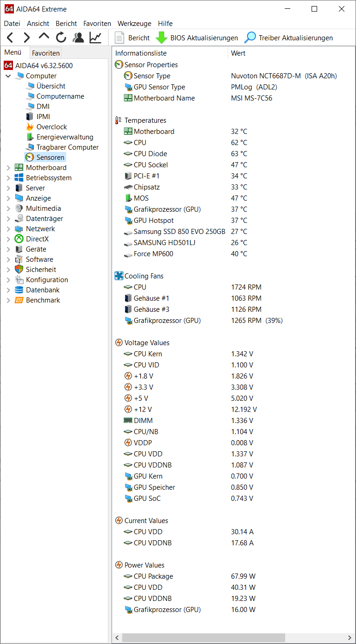Switch to the Favoriten tab
This screenshot has height=644, width=356.
(46, 53)
